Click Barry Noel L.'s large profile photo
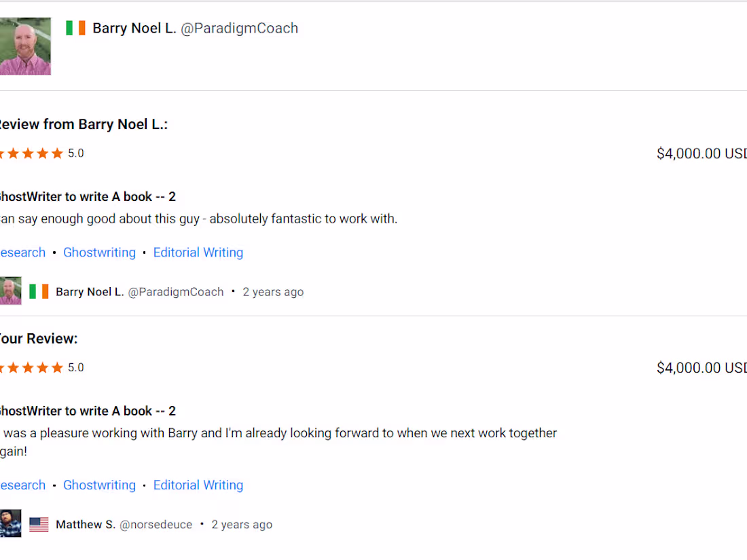The width and height of the screenshot is (747, 560). [25, 46]
